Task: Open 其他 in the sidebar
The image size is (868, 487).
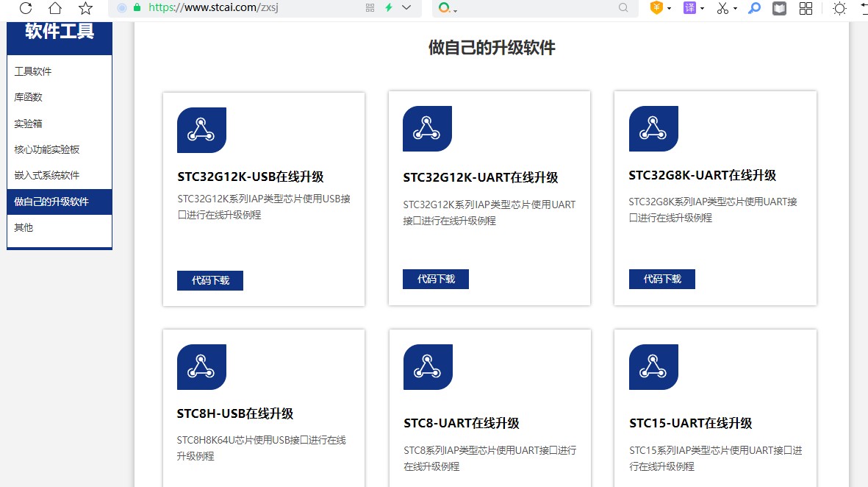Action: click(x=24, y=227)
